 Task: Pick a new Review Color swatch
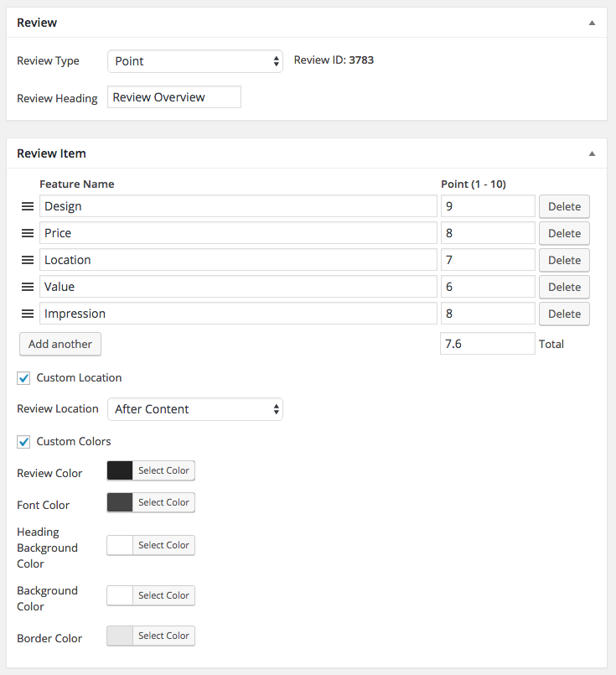[120, 470]
